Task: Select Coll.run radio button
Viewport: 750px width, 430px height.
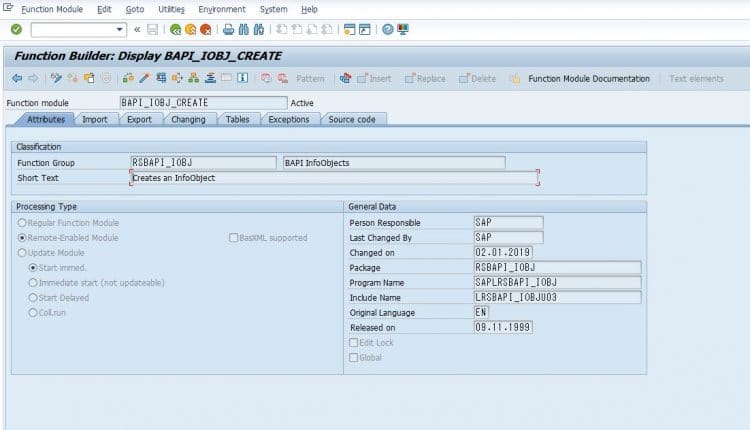Action: pyautogui.click(x=33, y=313)
